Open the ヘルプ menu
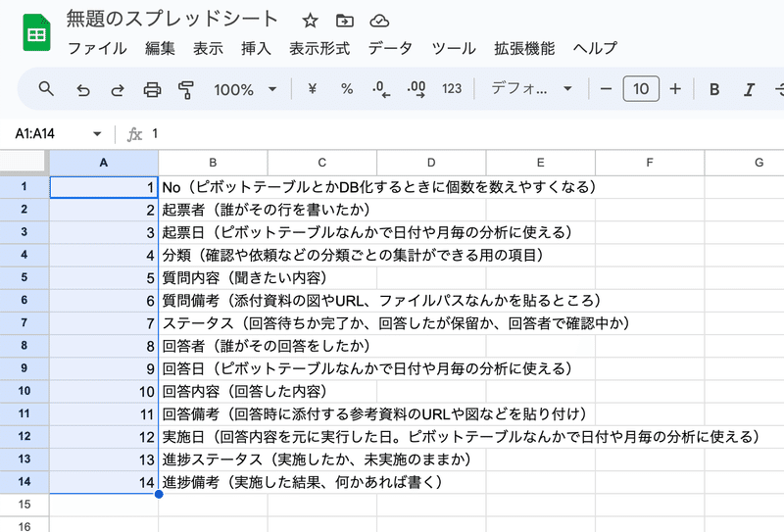The height and width of the screenshot is (532, 784). pos(595,49)
